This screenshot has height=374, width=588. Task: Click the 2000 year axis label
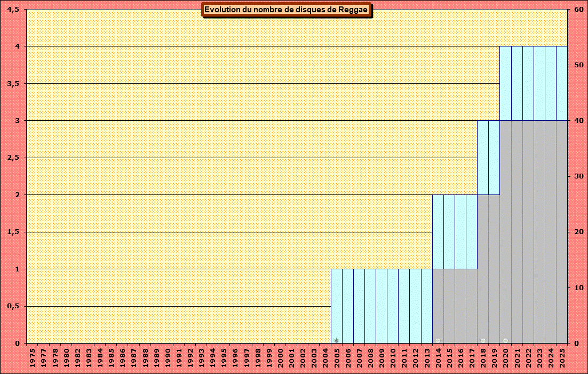tap(281, 358)
